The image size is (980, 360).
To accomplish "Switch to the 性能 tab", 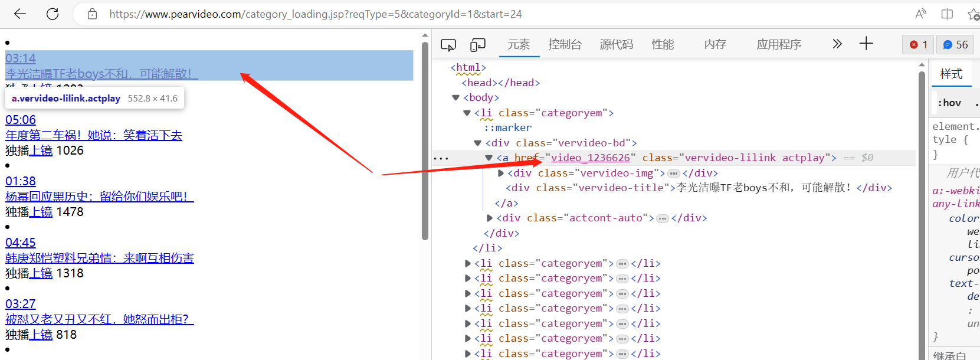I will [x=663, y=44].
